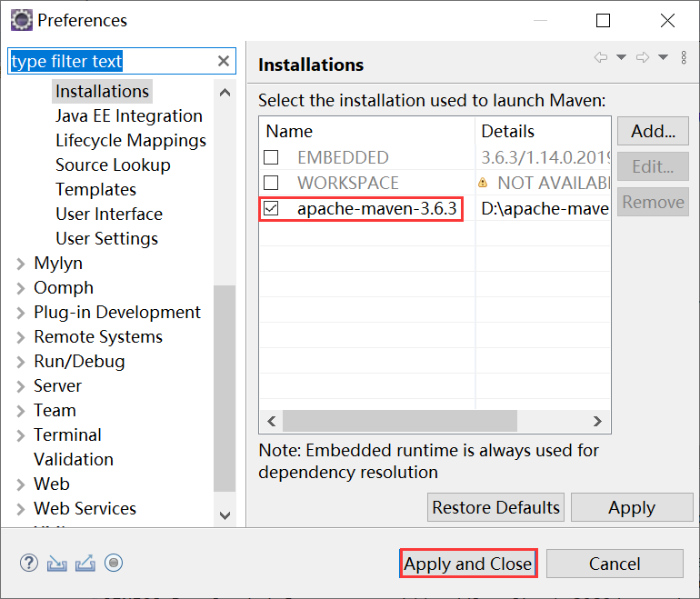Image resolution: width=700 pixels, height=599 pixels.
Task: Select Installations in the tree
Action: tap(102, 91)
